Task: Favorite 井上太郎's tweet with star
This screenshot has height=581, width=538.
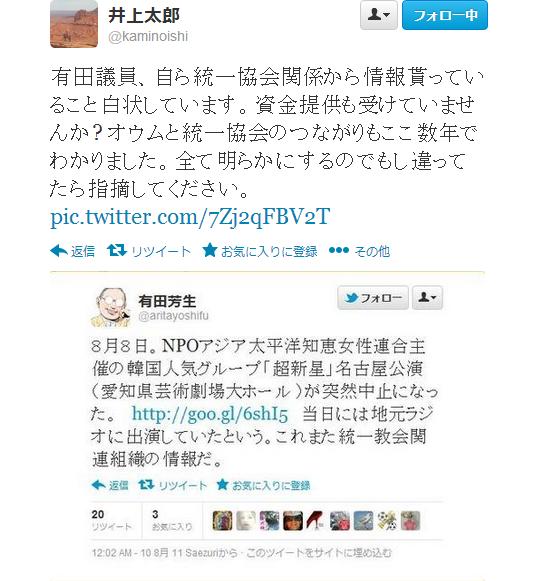Action: 260,251
